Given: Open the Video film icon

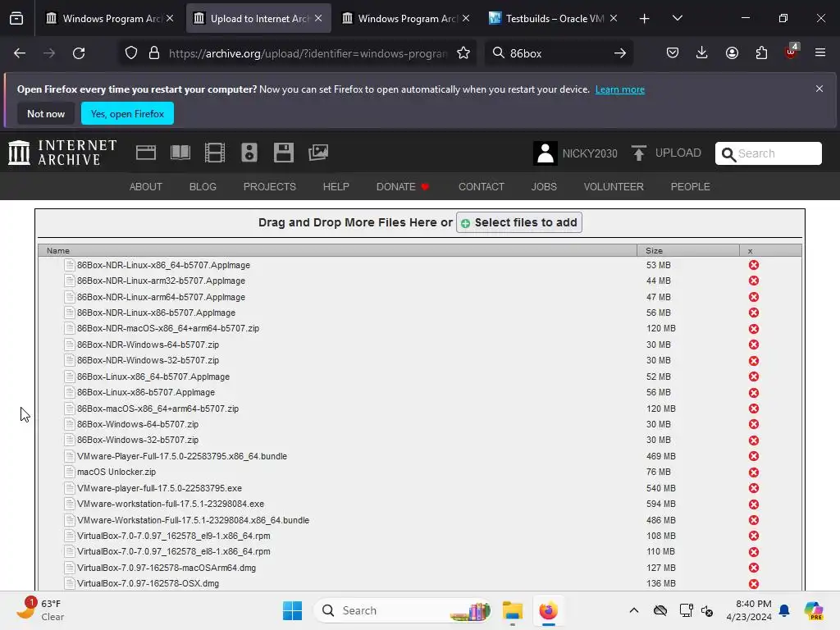Looking at the screenshot, I should point(215,153).
